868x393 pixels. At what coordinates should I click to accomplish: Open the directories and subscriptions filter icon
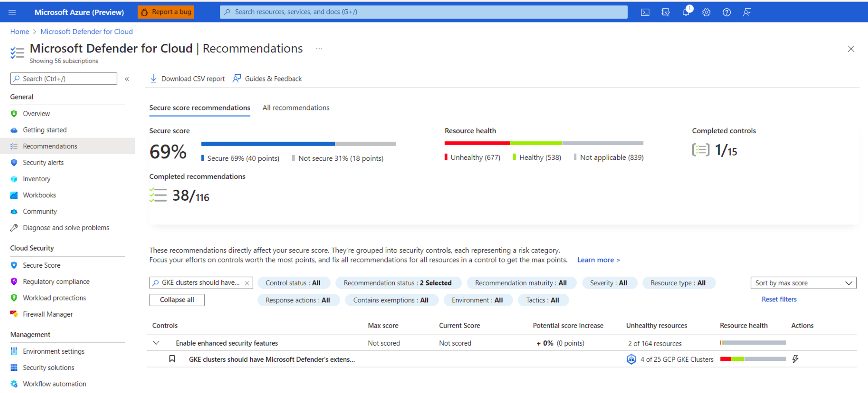[x=665, y=12]
